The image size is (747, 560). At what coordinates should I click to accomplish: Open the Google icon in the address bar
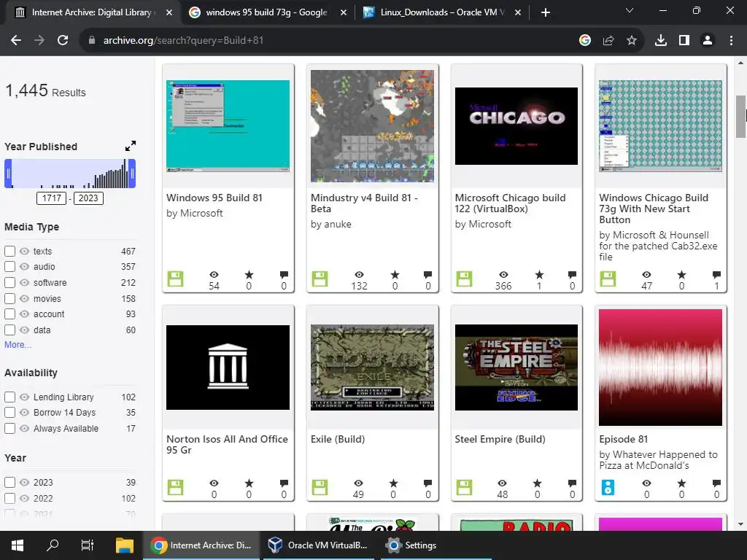coord(584,41)
